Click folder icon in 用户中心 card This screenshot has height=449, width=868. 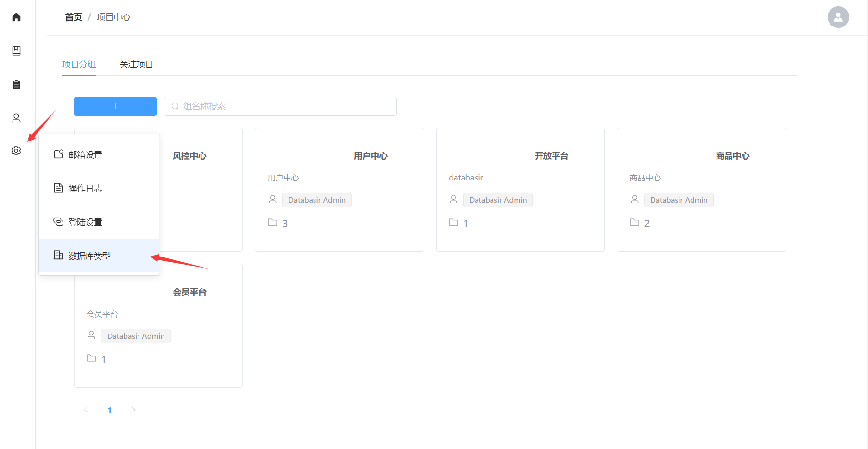point(273,223)
